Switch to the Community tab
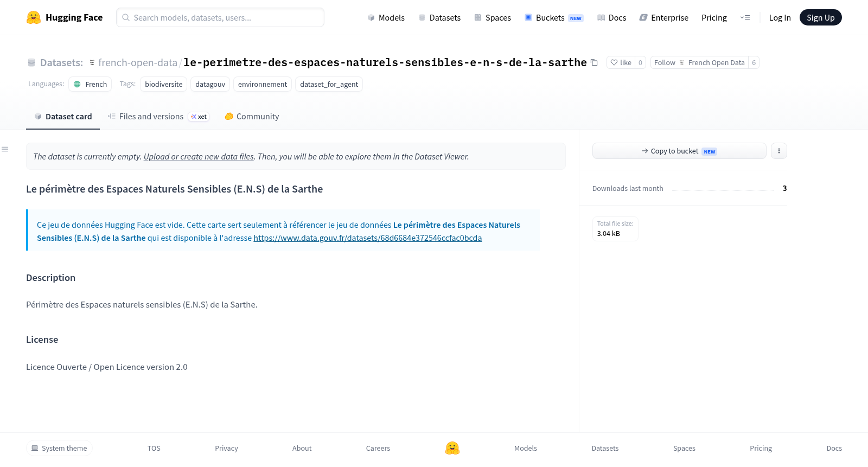 point(252,116)
